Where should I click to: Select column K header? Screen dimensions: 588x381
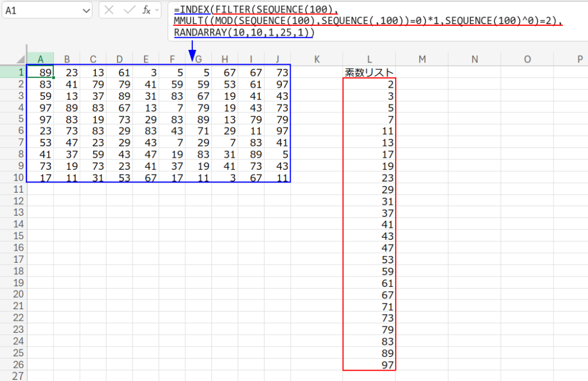pos(316,59)
